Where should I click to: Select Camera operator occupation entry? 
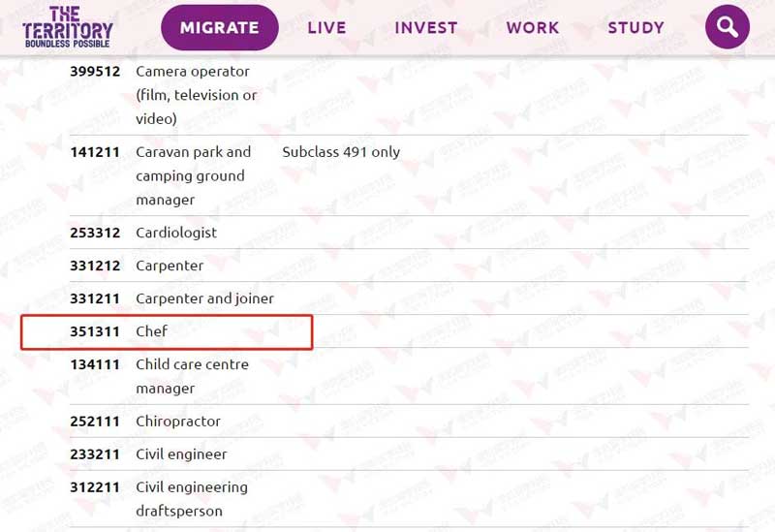[197, 95]
